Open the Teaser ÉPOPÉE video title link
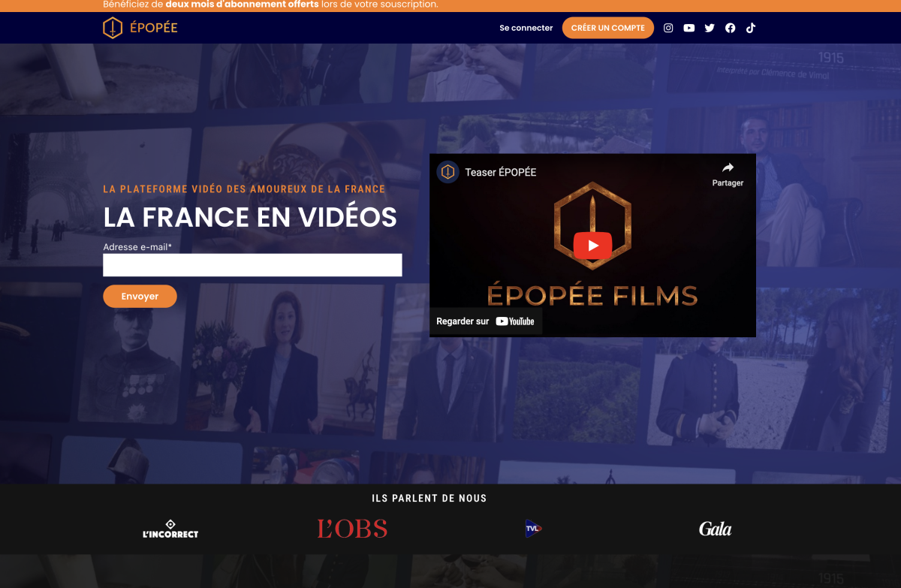Image resolution: width=901 pixels, height=588 pixels. point(501,172)
